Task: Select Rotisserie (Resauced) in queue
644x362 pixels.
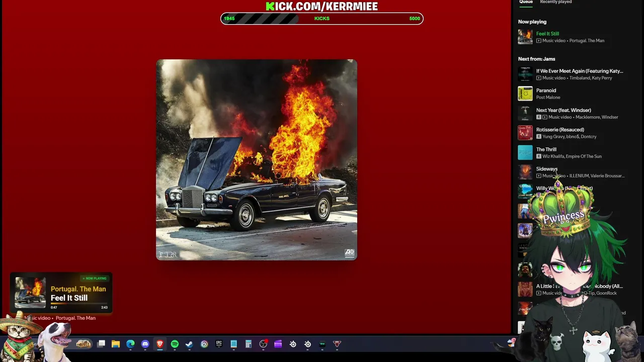Action: pos(560,130)
